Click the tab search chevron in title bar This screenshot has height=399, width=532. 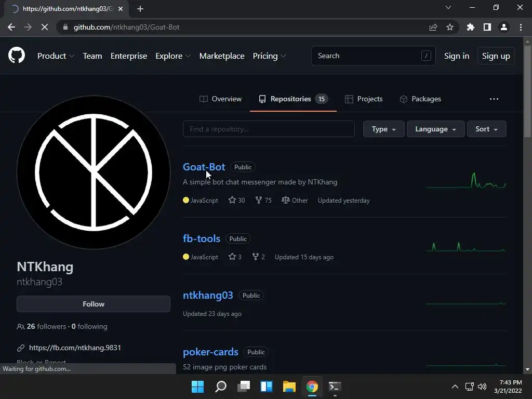click(x=448, y=7)
